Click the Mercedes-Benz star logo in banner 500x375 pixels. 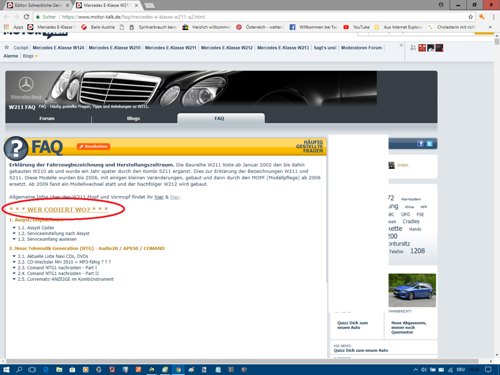26,84
